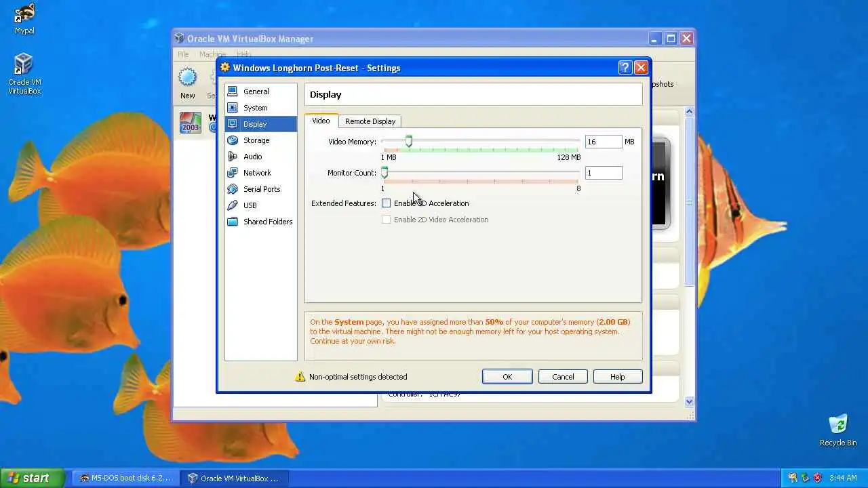The image size is (868, 488).
Task: Click the New VM icon in VirtualBox Manager
Action: [x=188, y=79]
